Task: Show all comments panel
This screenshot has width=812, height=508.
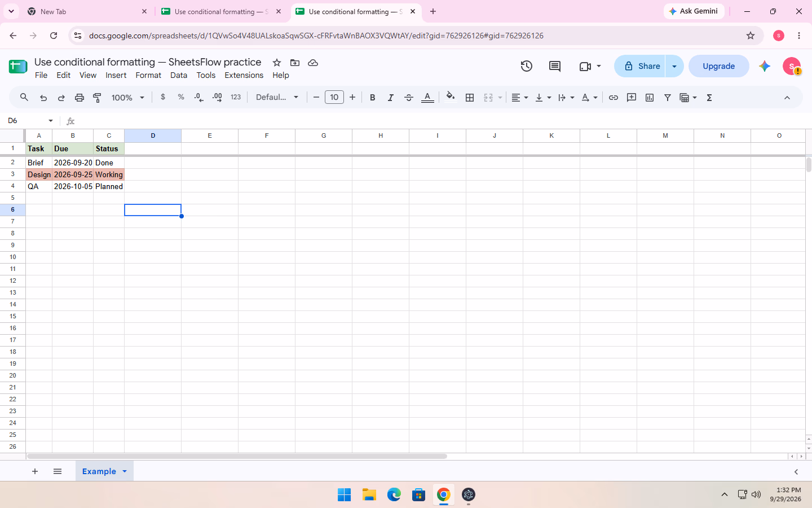Action: tap(555, 66)
